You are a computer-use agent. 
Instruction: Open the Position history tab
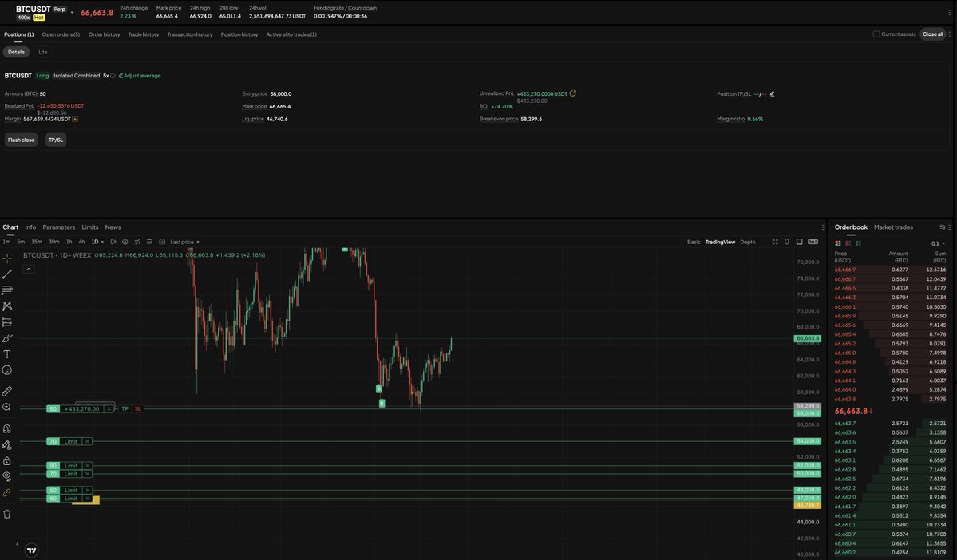(239, 34)
